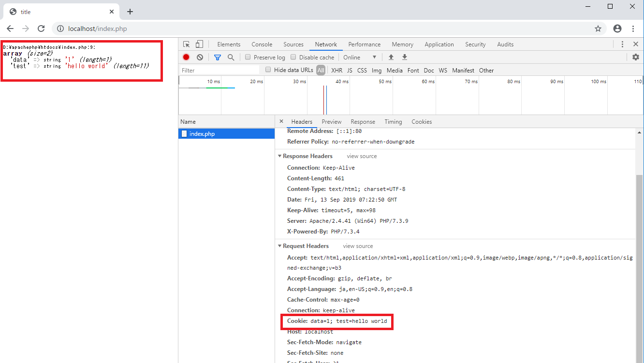Open network search with magnifier icon

pyautogui.click(x=231, y=57)
